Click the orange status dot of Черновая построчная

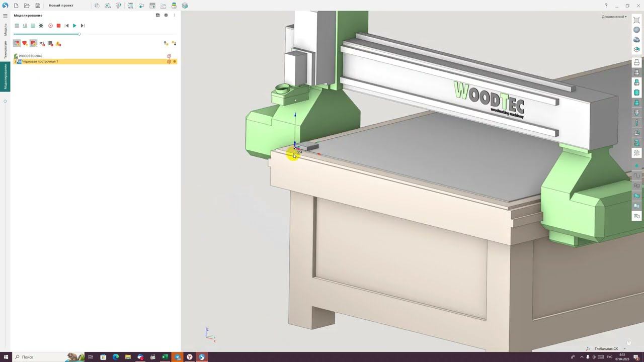coord(175,61)
